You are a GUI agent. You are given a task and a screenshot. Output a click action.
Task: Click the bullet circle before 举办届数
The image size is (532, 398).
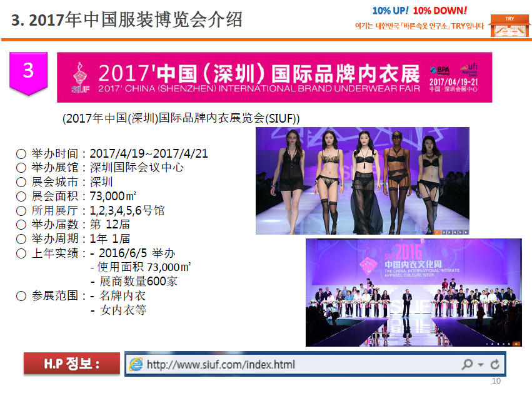coord(21,225)
